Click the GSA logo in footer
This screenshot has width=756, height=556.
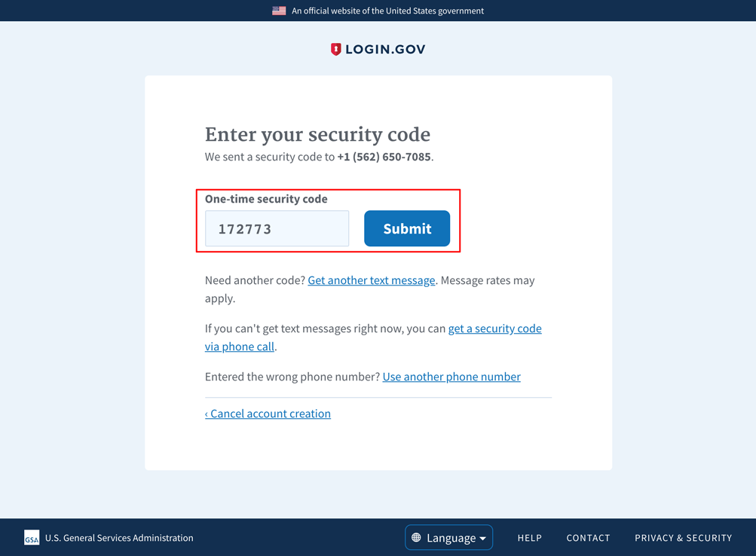pos(32,538)
